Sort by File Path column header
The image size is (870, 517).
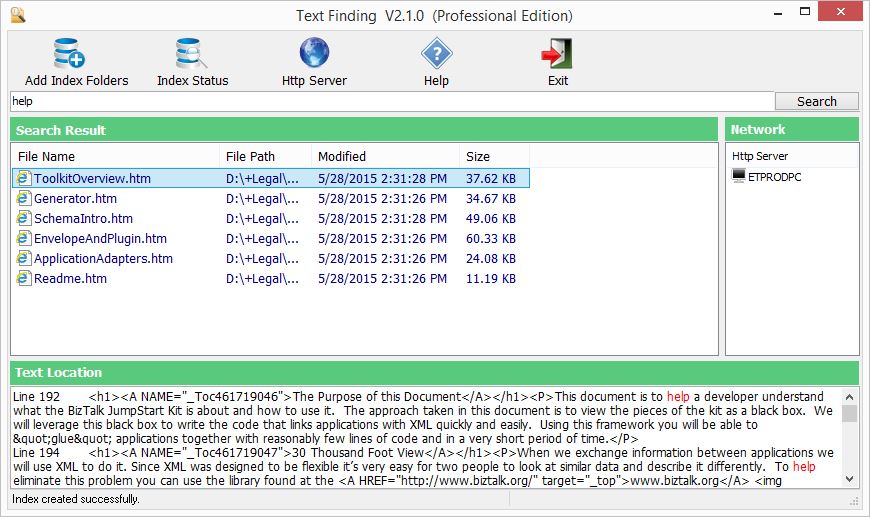[x=265, y=156]
